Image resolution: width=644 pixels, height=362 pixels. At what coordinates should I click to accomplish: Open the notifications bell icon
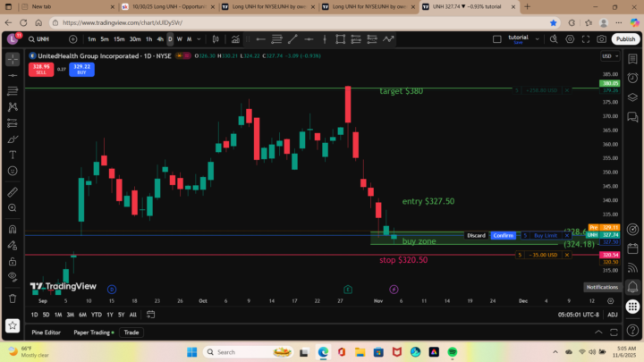tap(632, 287)
